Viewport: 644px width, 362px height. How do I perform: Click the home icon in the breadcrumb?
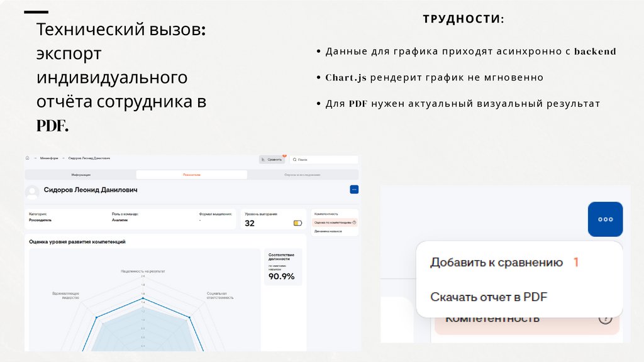(28, 158)
